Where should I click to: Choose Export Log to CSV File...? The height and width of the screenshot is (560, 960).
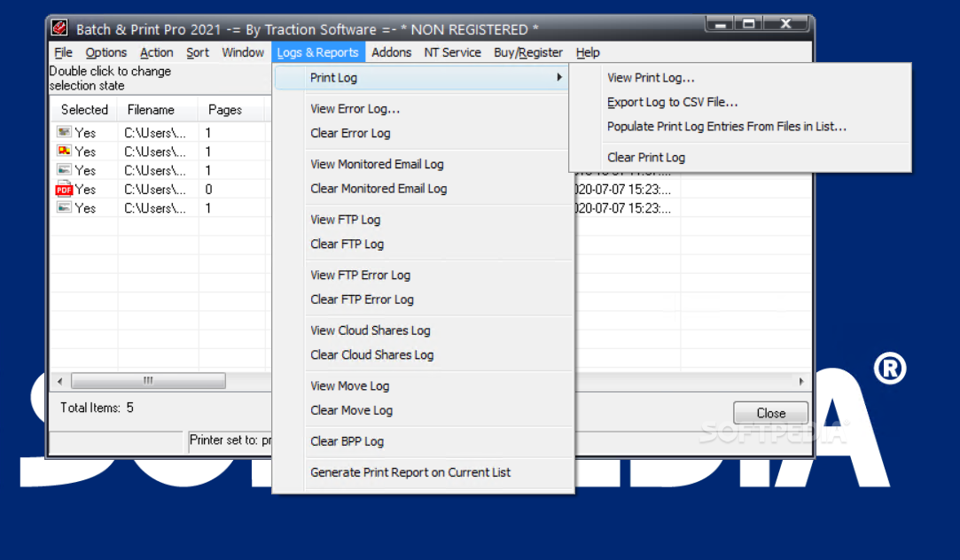[672, 102]
